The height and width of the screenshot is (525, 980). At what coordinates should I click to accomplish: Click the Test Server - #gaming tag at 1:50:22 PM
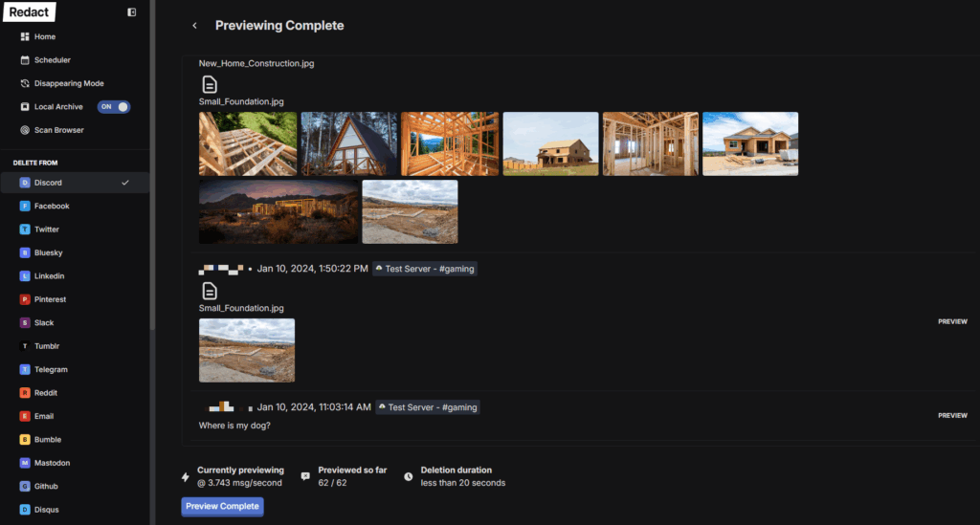[x=424, y=269]
